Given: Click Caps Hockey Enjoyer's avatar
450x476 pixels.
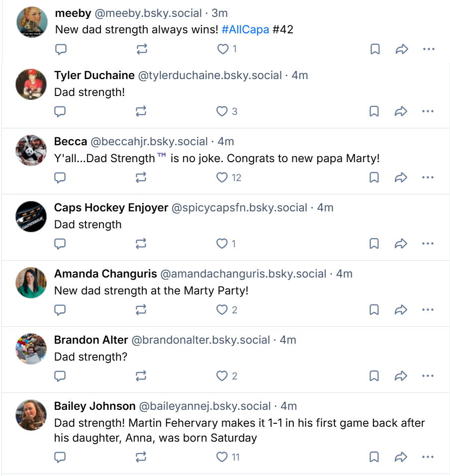Looking at the screenshot, I should [x=31, y=216].
